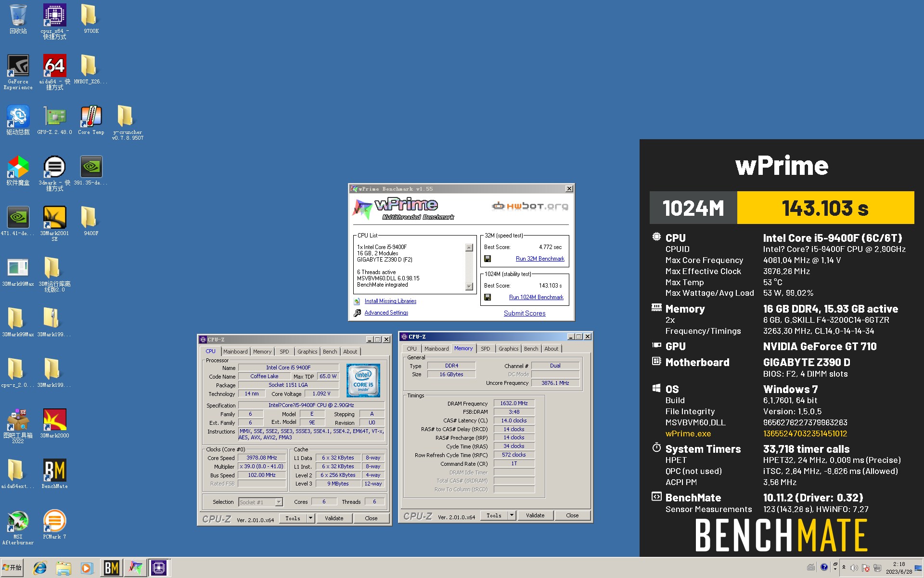The image size is (924, 578).
Task: Switch to Memory tab in left CPU-Z
Action: 262,352
